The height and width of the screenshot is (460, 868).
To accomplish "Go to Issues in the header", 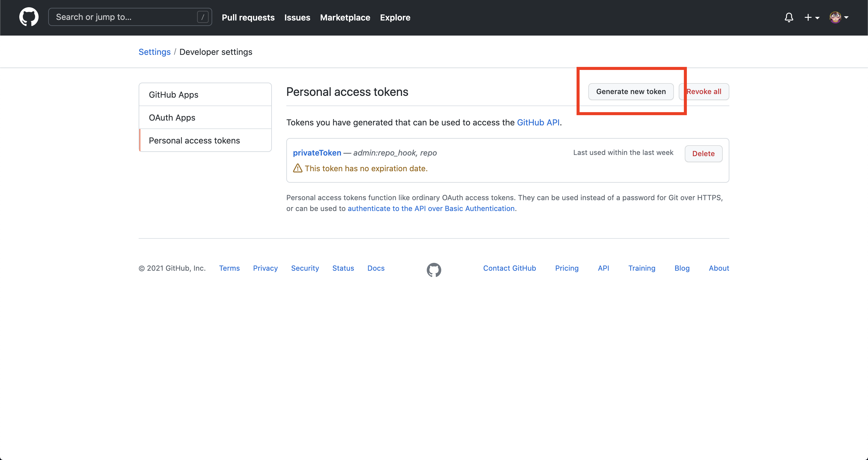I will click(297, 17).
